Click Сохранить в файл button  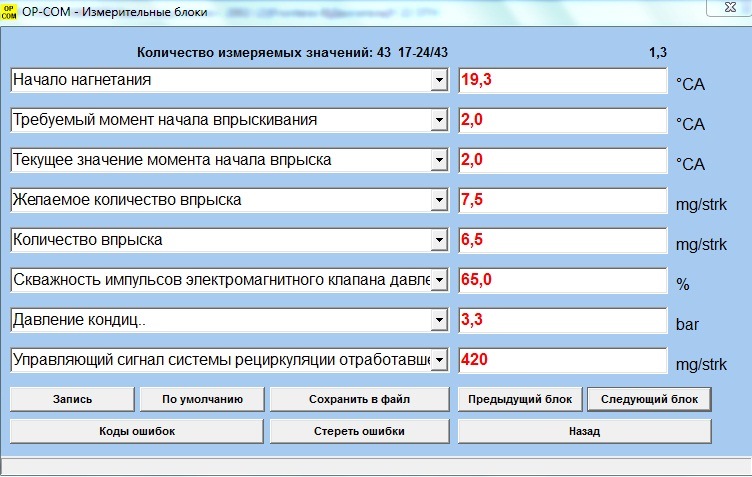[360, 399]
